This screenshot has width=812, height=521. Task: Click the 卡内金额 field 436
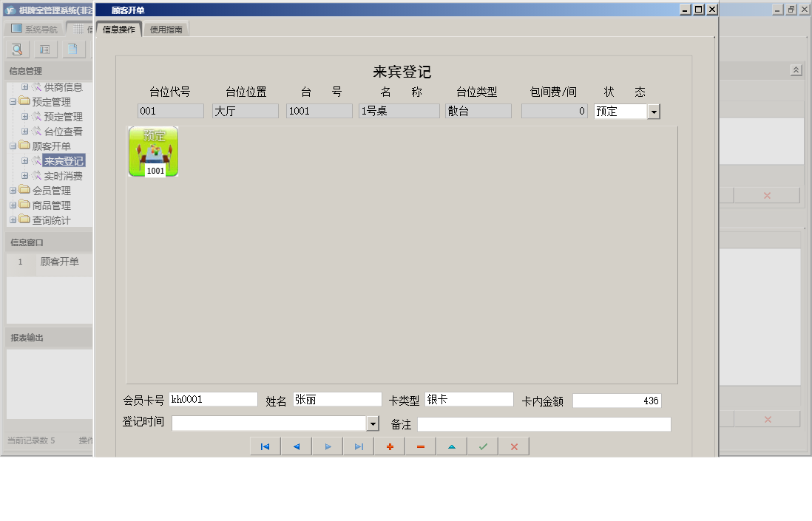[x=617, y=401]
